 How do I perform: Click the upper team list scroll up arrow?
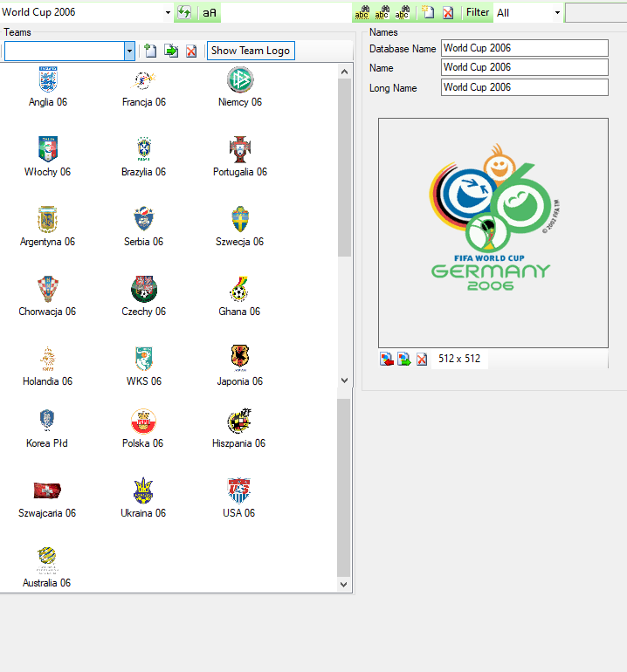344,72
